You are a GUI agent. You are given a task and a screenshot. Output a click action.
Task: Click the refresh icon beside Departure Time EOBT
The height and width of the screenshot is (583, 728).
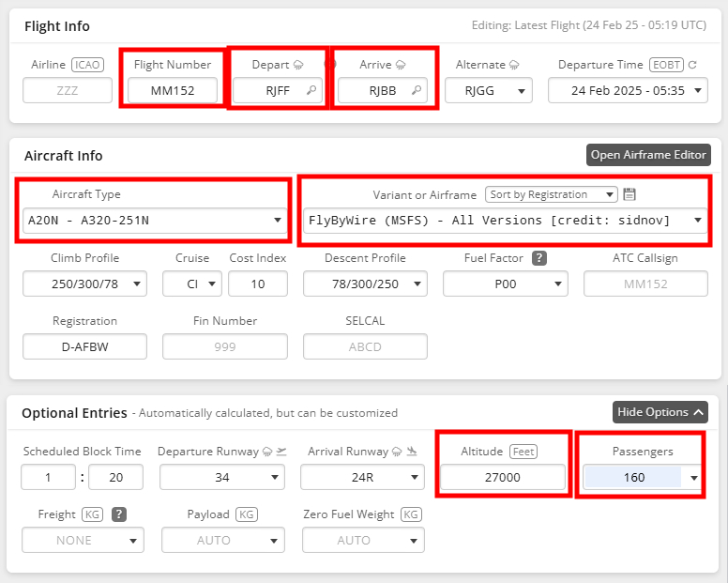692,65
